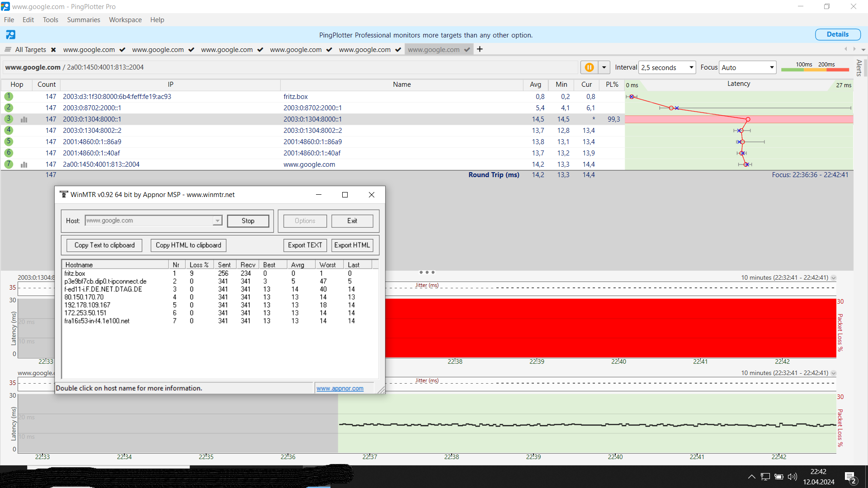
Task: Click the PingPlotter logo in the blue banner
Action: pyautogui.click(x=10, y=35)
